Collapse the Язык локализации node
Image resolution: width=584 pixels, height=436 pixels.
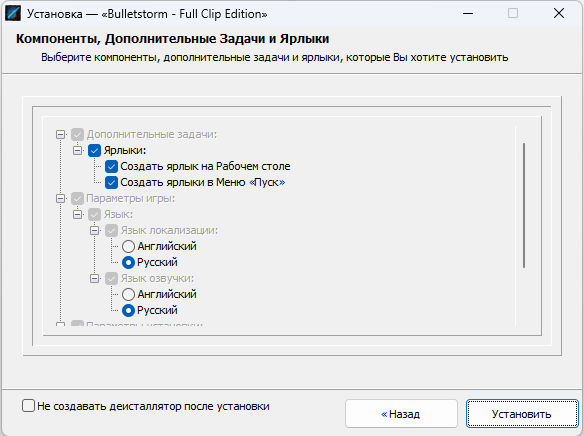[95, 230]
